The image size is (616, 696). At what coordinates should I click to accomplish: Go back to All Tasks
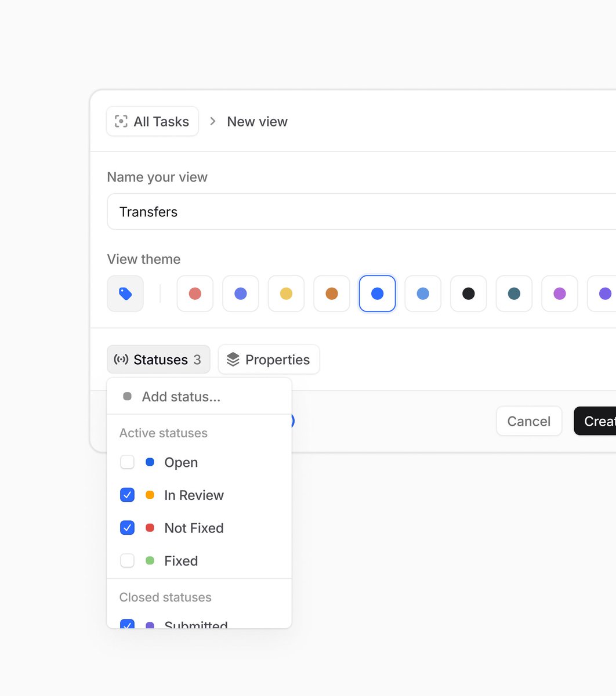point(153,121)
